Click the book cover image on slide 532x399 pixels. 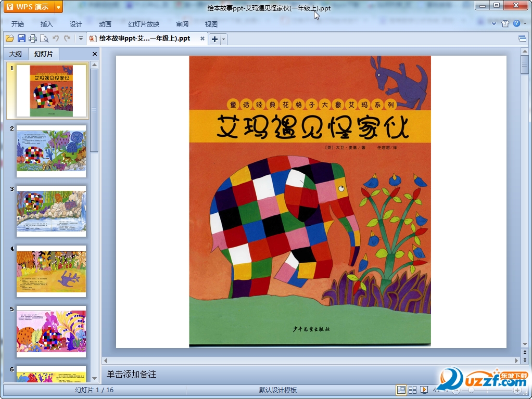point(310,201)
